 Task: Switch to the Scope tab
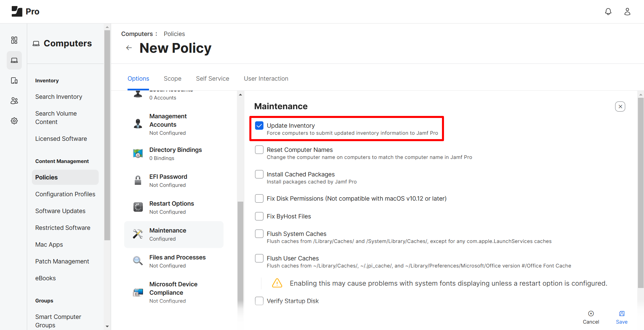coord(172,79)
